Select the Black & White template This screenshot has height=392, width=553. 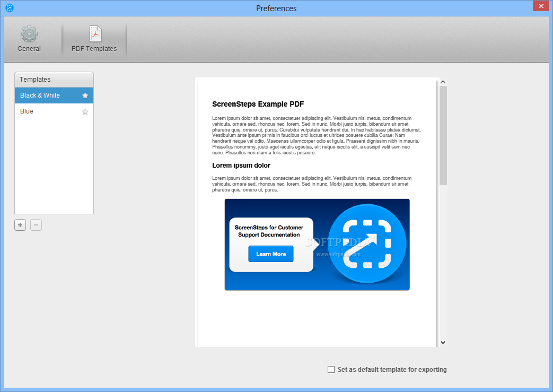coord(54,95)
